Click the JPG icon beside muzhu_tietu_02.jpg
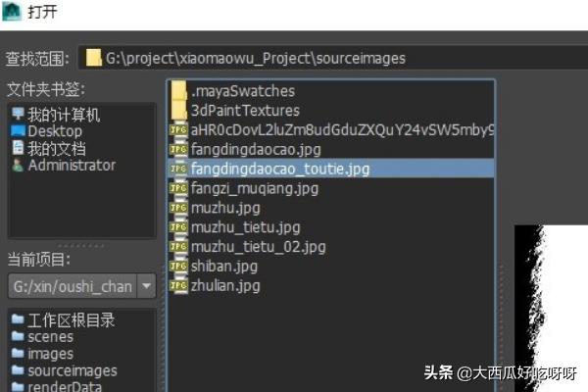The width and height of the screenshot is (588, 392). pos(178,247)
